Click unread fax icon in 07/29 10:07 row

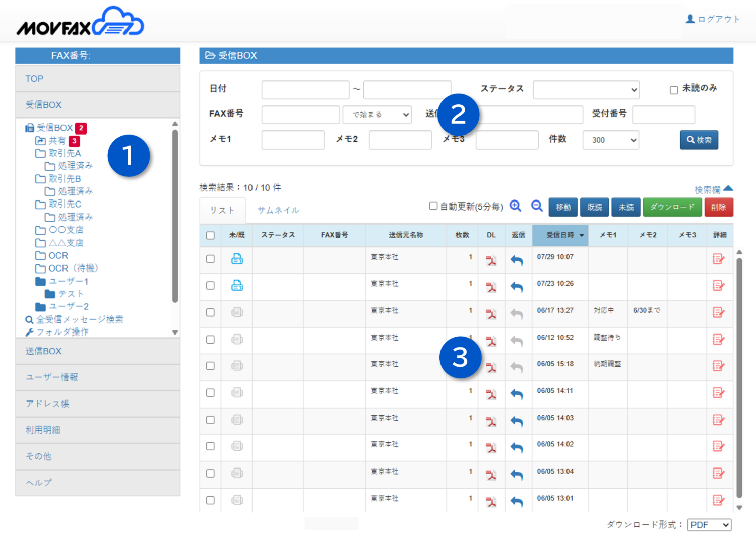click(237, 259)
